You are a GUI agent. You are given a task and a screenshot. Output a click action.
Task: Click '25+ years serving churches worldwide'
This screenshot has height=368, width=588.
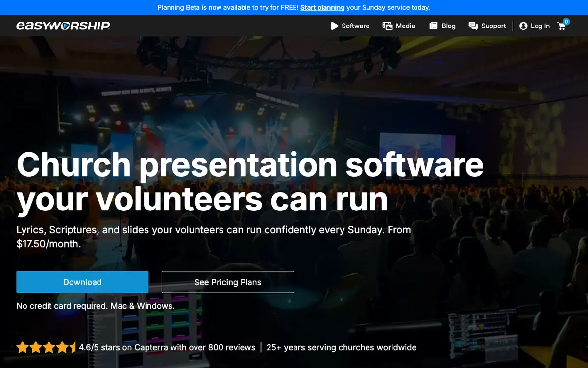(342, 348)
